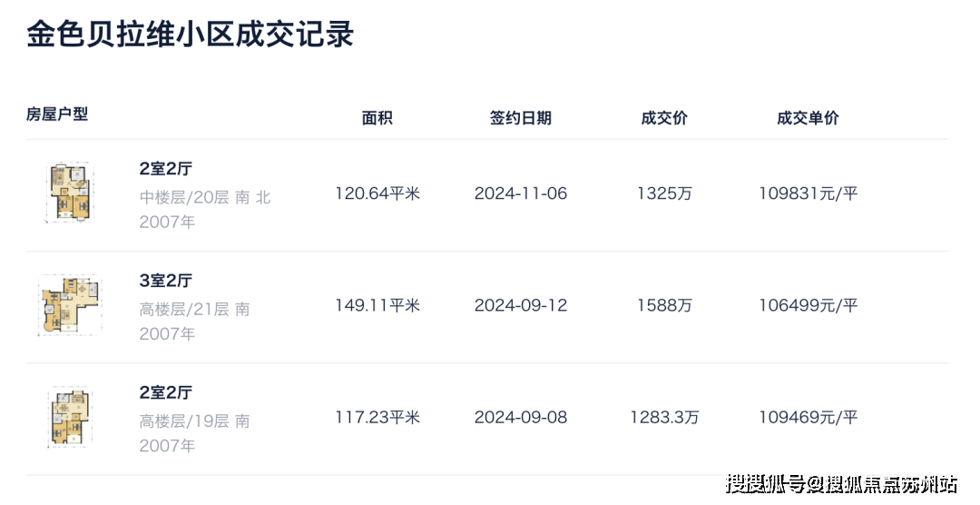Click the 搜狐号@搜狐焦点苏州站 watermark
980x505 pixels.
[841, 484]
